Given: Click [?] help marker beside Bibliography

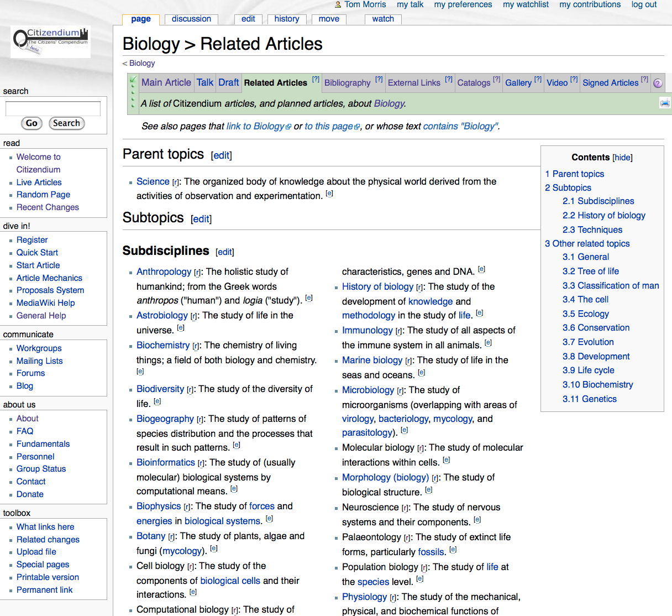Looking at the screenshot, I should pyautogui.click(x=379, y=80).
